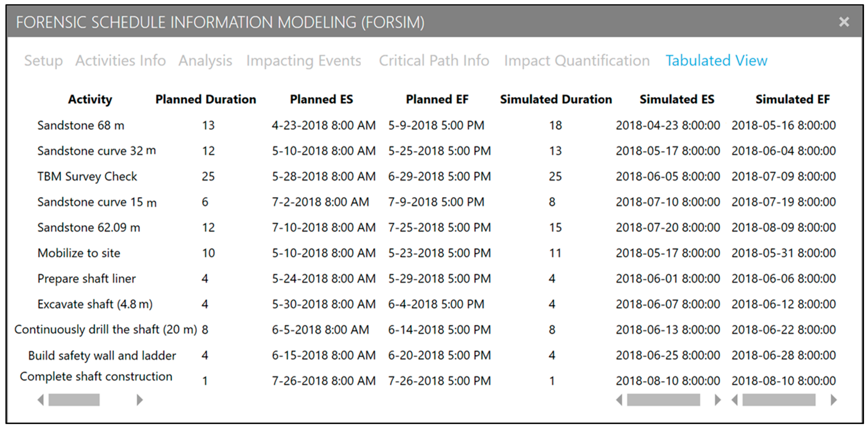Click right scroll arrow under Simulated ES column
The width and height of the screenshot is (868, 429).
pos(718,400)
